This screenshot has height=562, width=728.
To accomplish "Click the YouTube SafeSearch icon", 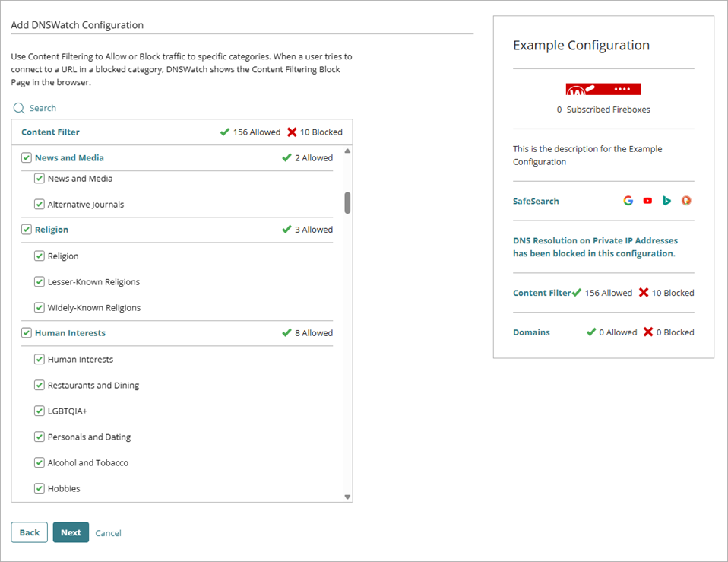I will [647, 201].
